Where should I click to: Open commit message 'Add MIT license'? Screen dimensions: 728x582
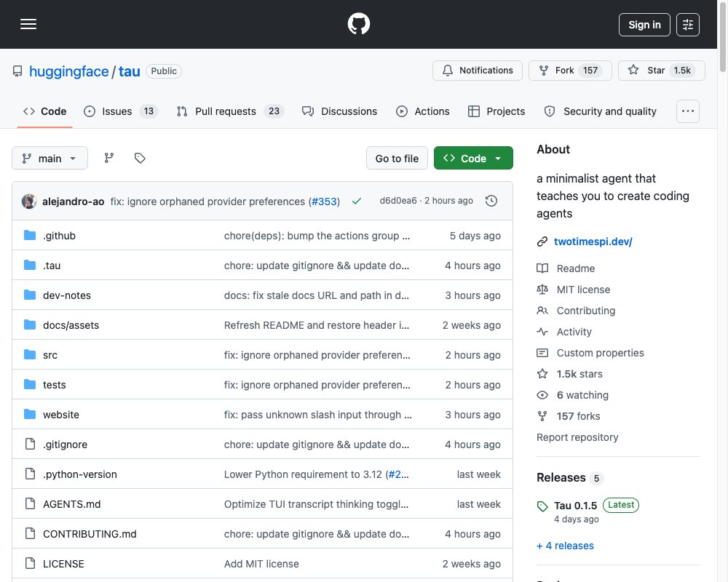[261, 563]
